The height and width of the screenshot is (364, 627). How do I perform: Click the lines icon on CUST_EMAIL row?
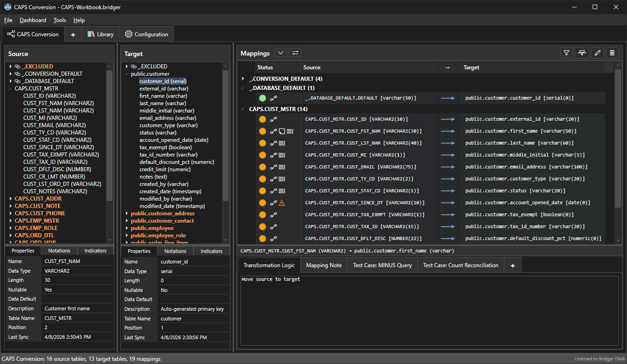282,167
